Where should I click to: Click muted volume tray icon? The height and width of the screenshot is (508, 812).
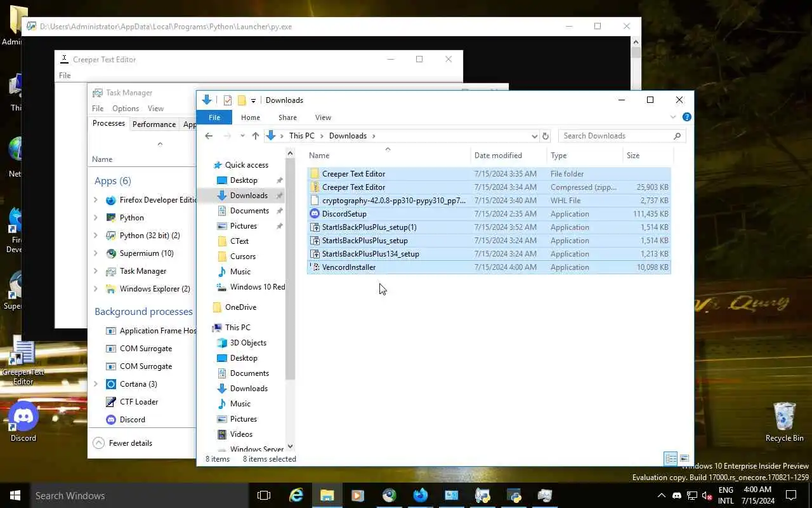(707, 495)
